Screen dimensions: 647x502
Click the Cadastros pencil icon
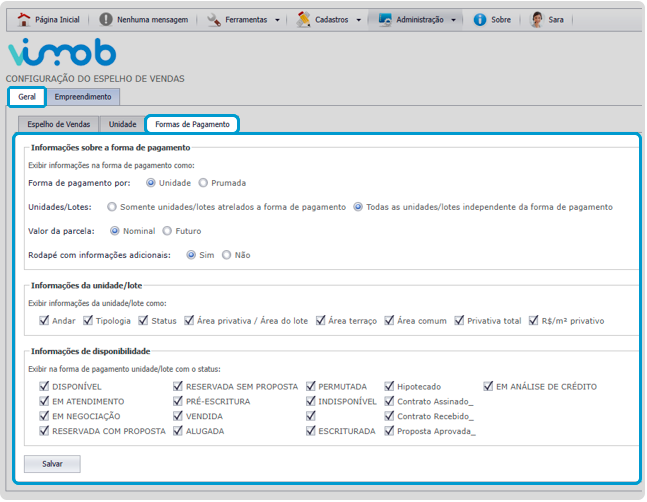pos(303,19)
